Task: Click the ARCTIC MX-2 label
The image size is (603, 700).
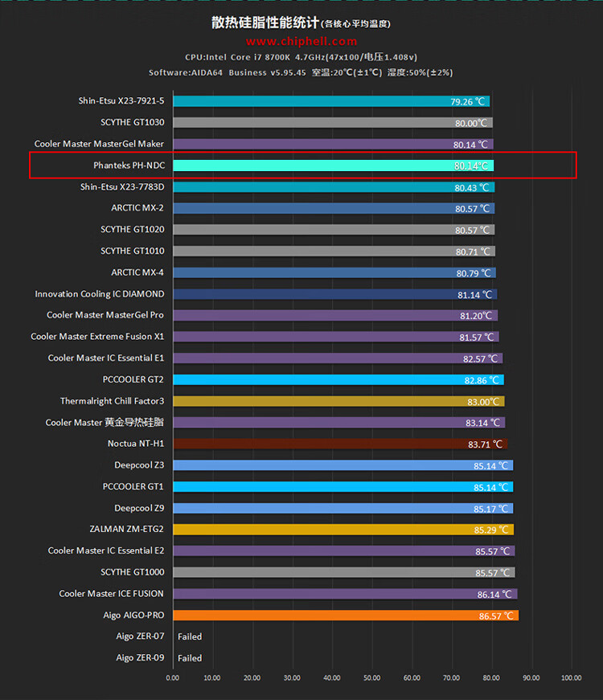Action: coord(137,208)
